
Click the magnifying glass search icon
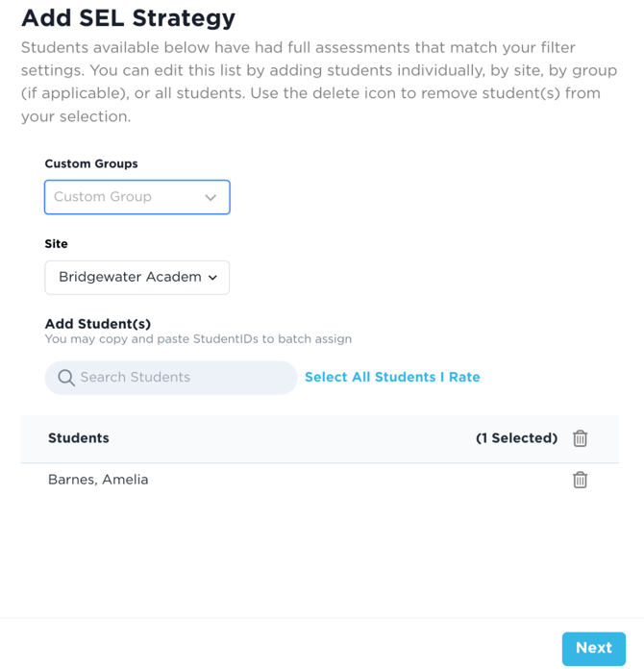point(66,378)
